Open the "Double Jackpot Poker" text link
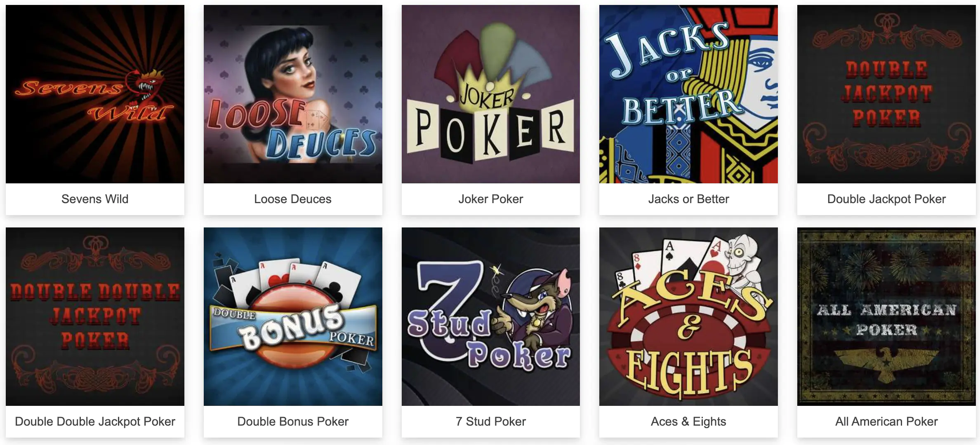 886,199
